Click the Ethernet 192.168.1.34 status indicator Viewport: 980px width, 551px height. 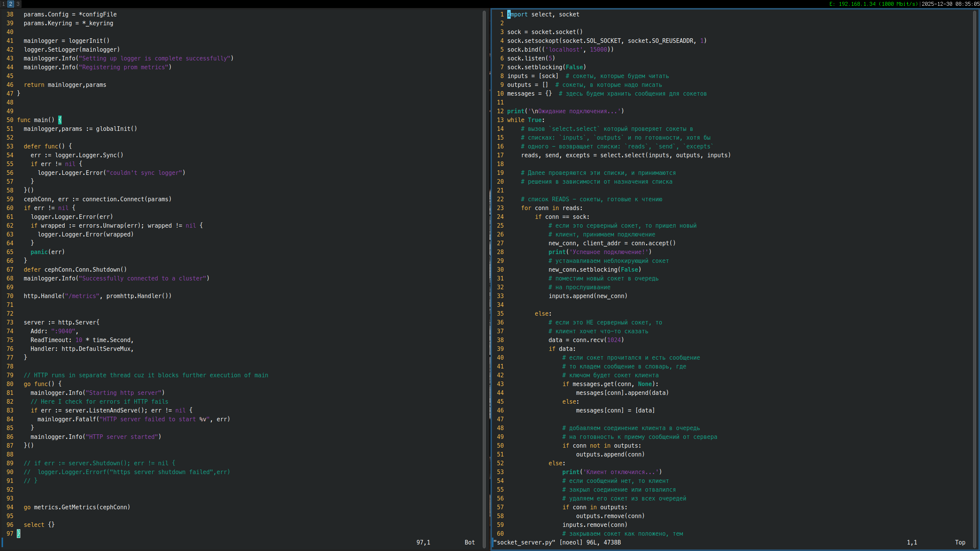(874, 4)
